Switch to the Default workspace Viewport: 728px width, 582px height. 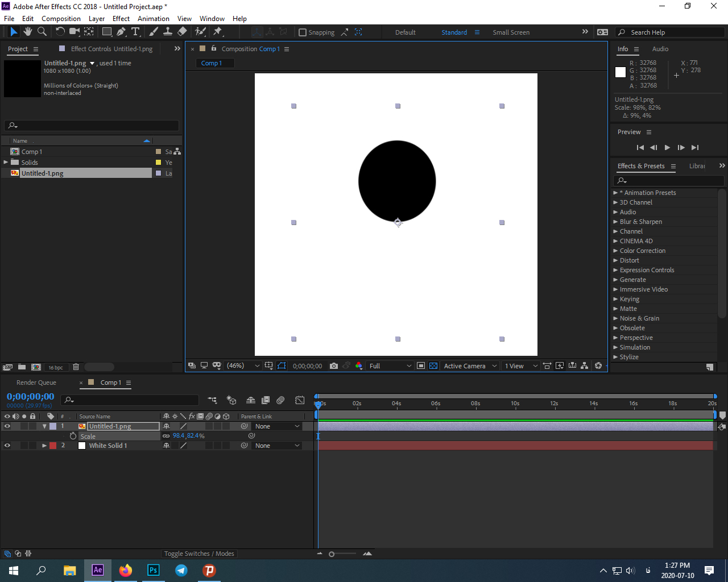tap(406, 32)
